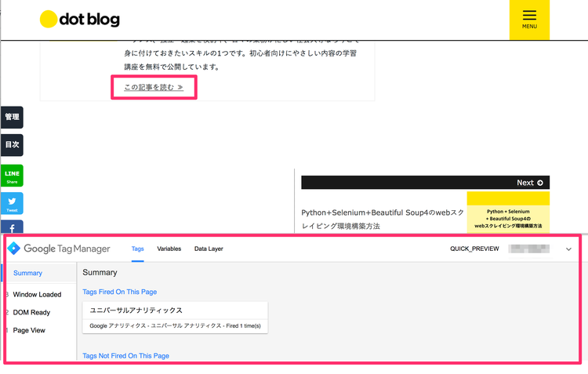Switch to the Tags tab
Image resolution: width=588 pixels, height=374 pixels.
138,249
